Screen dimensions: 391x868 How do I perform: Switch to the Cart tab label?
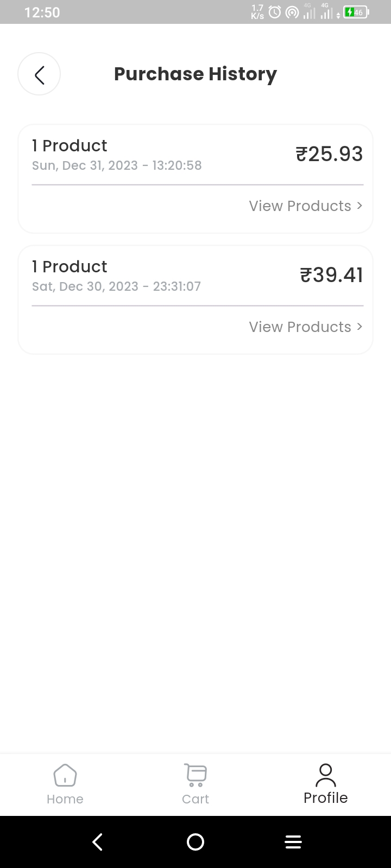click(195, 799)
